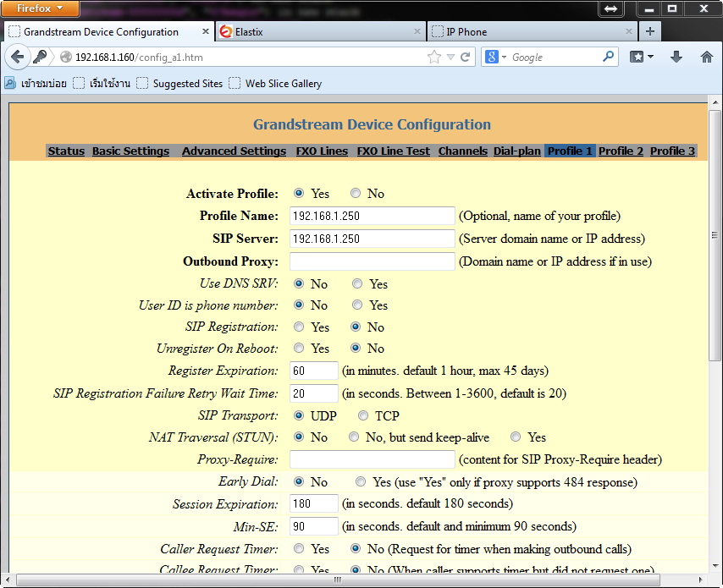Click the Session Expiration field

click(x=314, y=503)
